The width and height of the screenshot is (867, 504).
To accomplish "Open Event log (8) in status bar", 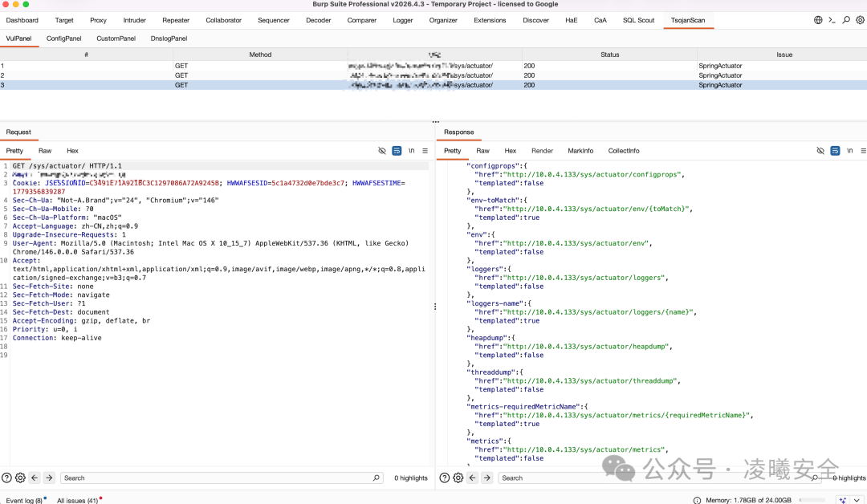I will [24, 500].
